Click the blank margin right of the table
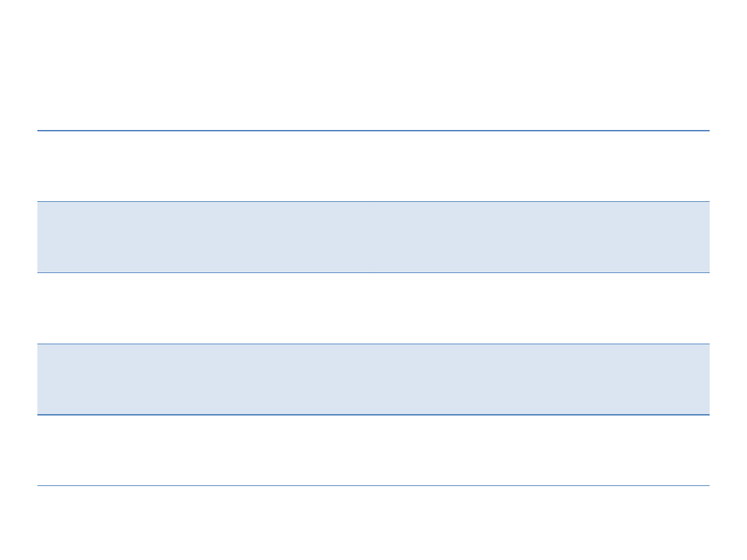Image resolution: width=747 pixels, height=560 pixels. click(x=728, y=308)
